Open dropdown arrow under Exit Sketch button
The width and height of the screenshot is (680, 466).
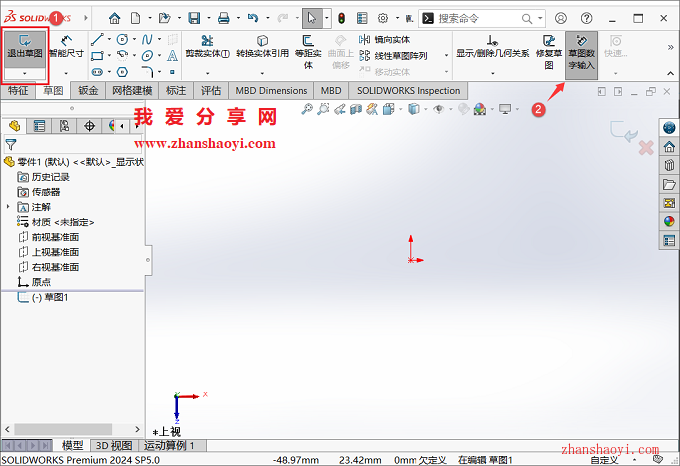coord(25,74)
